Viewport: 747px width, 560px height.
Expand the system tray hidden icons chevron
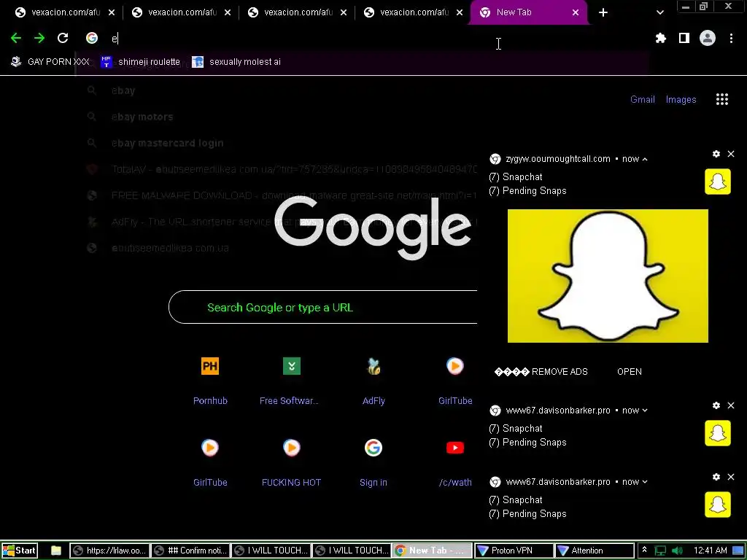(x=644, y=550)
